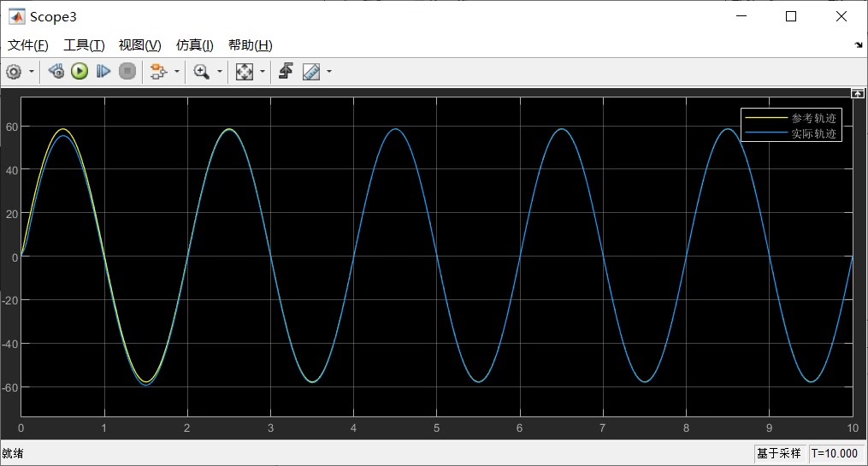868x466 pixels.
Task: Open the triggers icon
Action: pos(286,71)
